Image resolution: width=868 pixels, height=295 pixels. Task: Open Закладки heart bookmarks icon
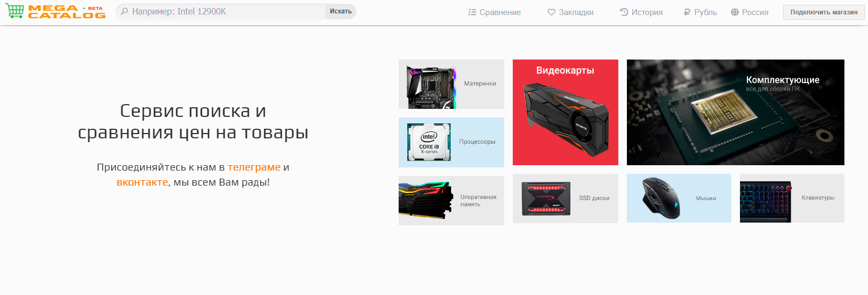pyautogui.click(x=551, y=12)
